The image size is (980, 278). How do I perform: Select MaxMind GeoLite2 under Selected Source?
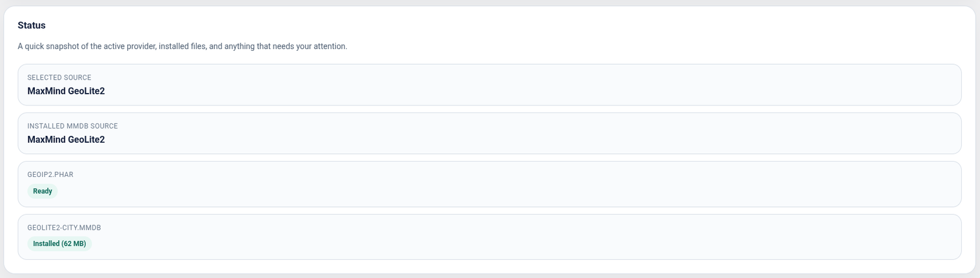(66, 91)
